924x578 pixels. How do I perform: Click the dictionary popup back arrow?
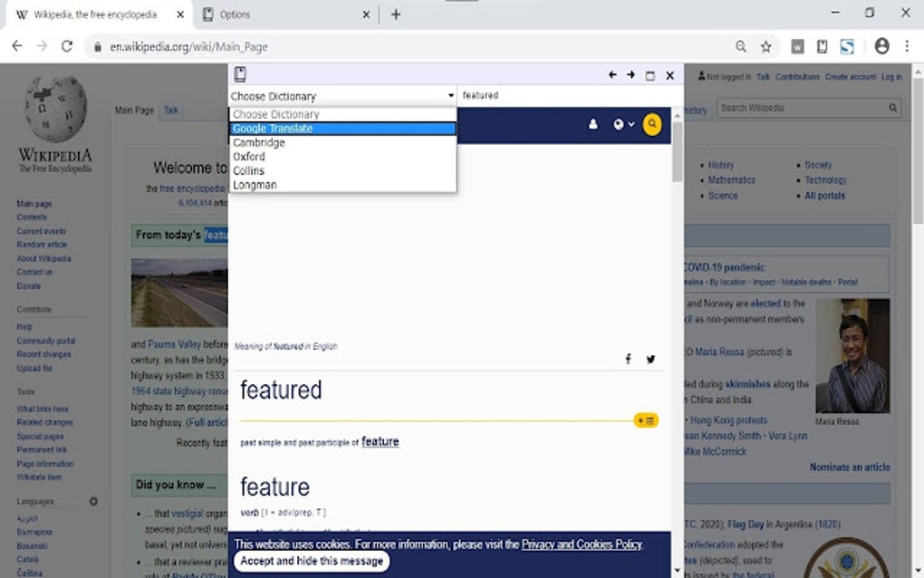(x=612, y=75)
